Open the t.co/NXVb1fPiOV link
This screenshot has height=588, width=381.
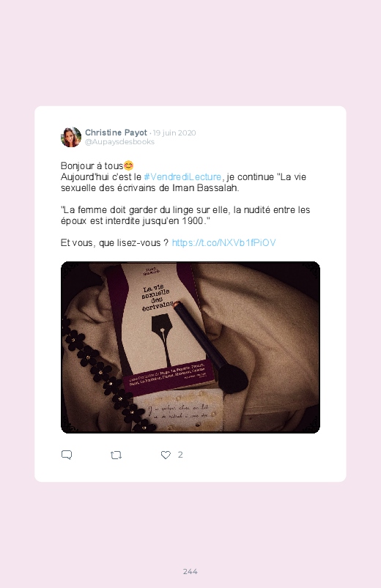pyautogui.click(x=223, y=242)
